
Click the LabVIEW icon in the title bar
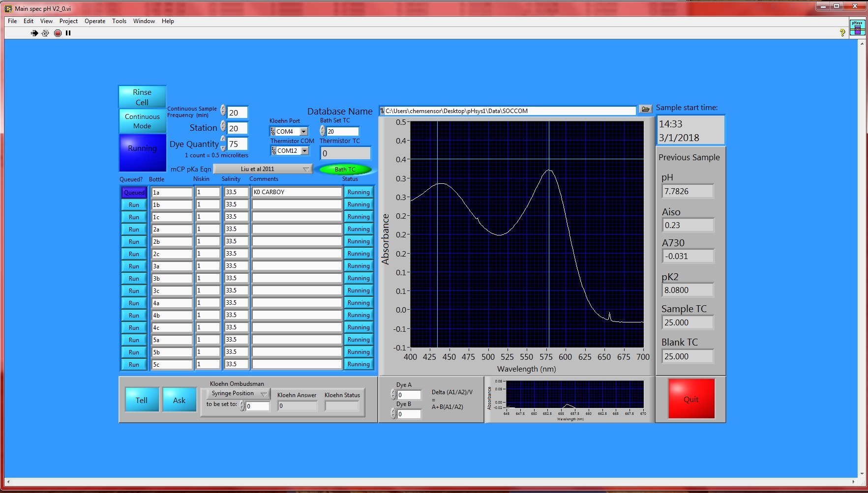click(x=8, y=8)
